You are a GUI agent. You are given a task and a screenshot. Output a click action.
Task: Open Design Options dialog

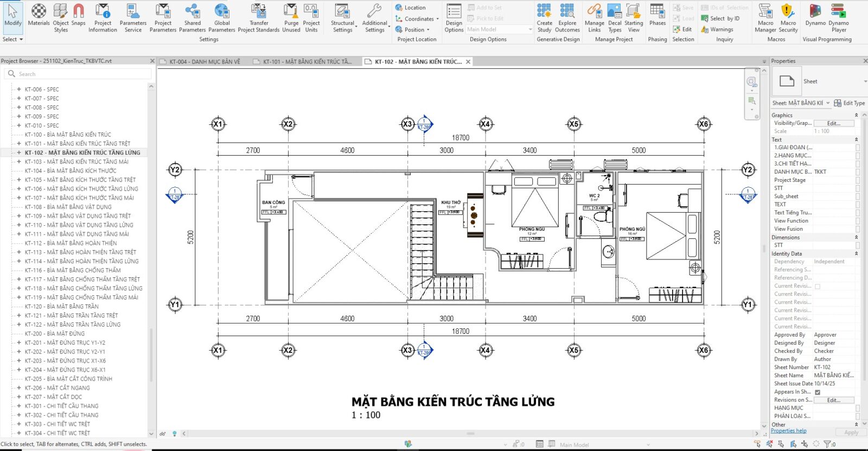[454, 18]
